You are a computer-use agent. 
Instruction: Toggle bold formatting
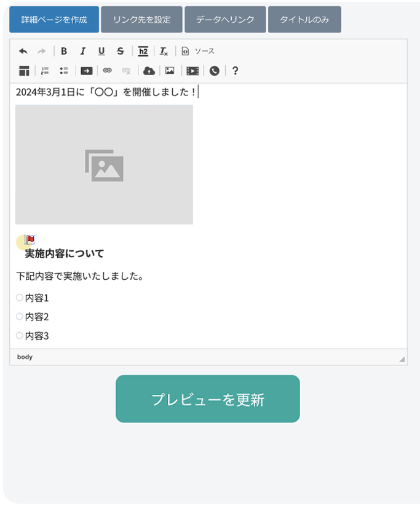64,51
